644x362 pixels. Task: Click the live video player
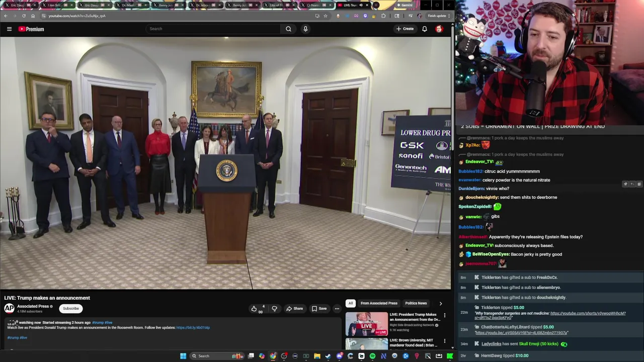(x=225, y=163)
